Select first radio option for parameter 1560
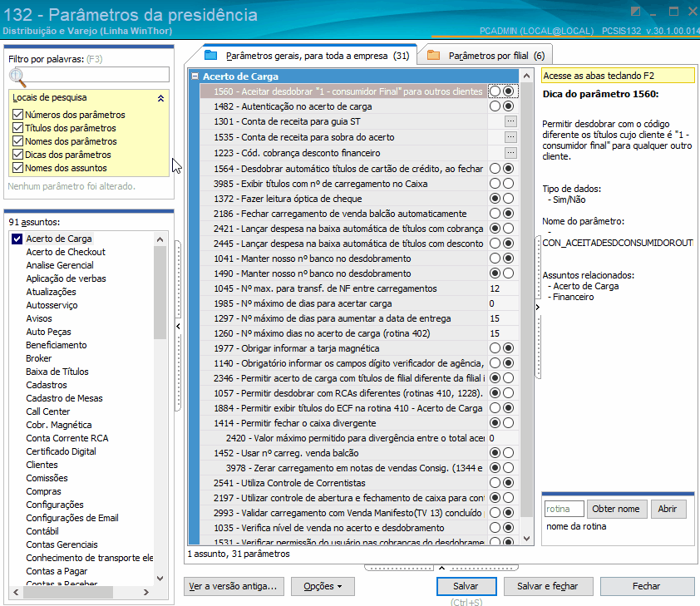700x606 pixels. pos(495,91)
